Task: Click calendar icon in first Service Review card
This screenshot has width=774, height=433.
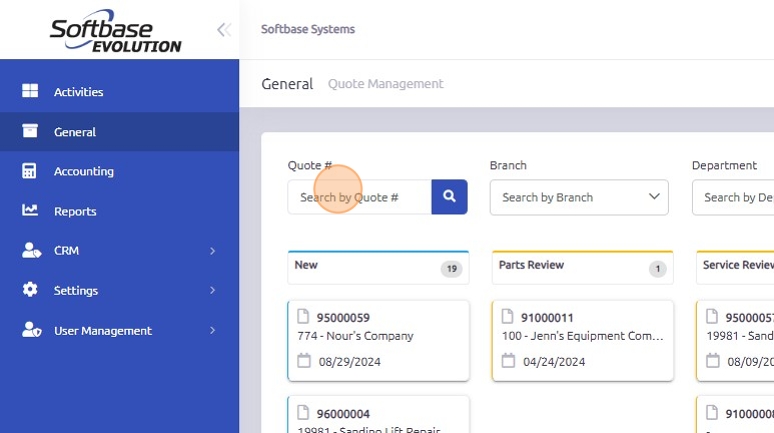Action: pyautogui.click(x=713, y=361)
